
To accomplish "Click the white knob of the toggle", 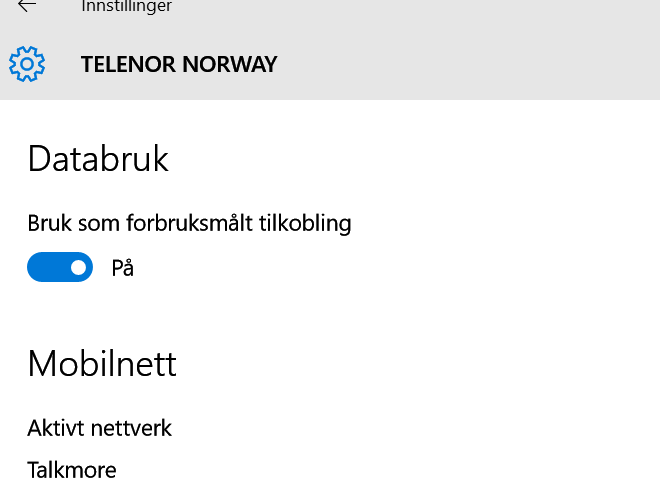I will [x=78, y=267].
